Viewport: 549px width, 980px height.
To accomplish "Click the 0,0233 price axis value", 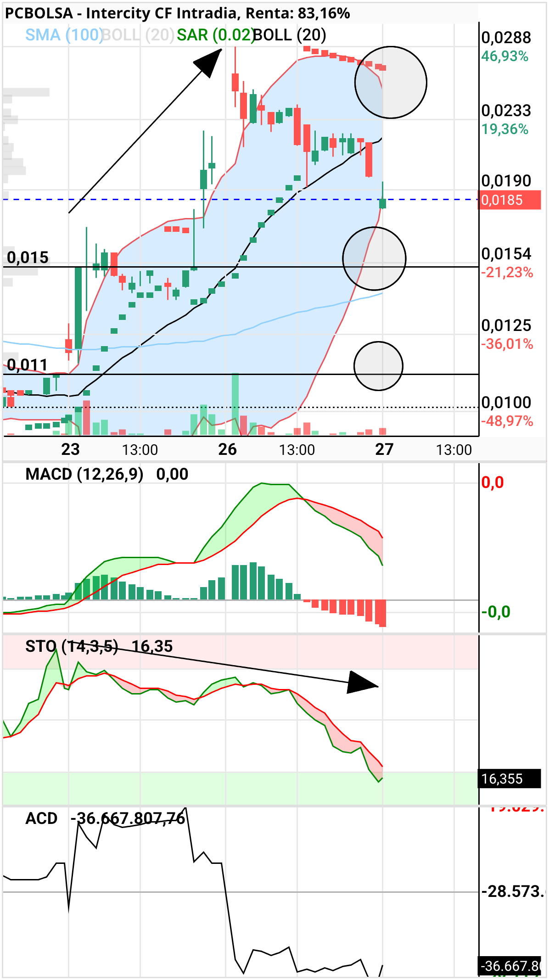I will (x=506, y=111).
